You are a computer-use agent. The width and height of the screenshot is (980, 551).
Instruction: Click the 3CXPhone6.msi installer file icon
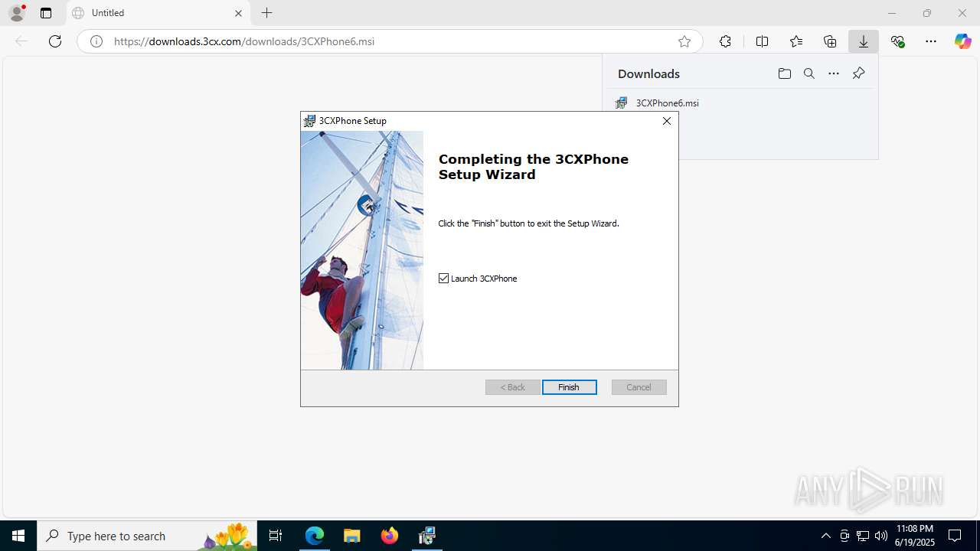click(x=622, y=103)
